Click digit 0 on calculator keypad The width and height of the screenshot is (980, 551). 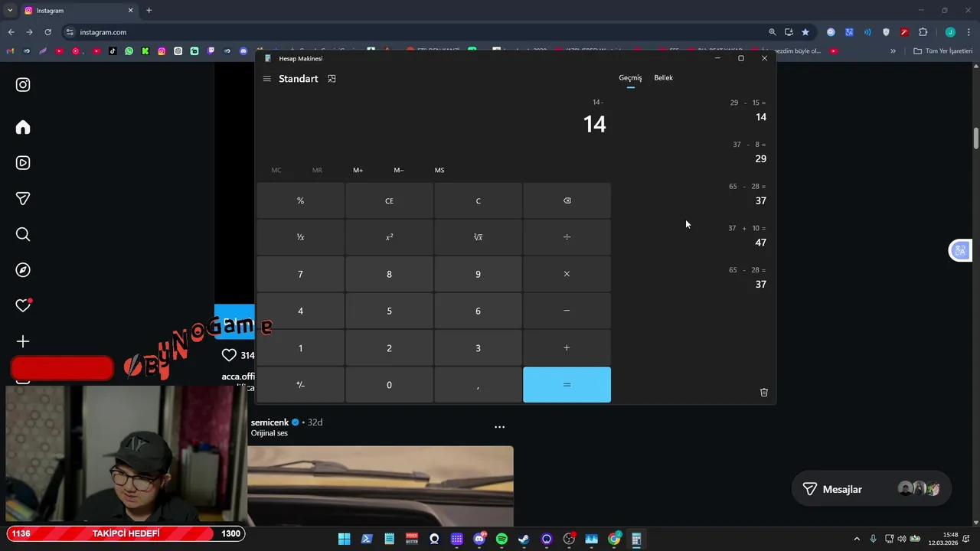click(x=389, y=385)
